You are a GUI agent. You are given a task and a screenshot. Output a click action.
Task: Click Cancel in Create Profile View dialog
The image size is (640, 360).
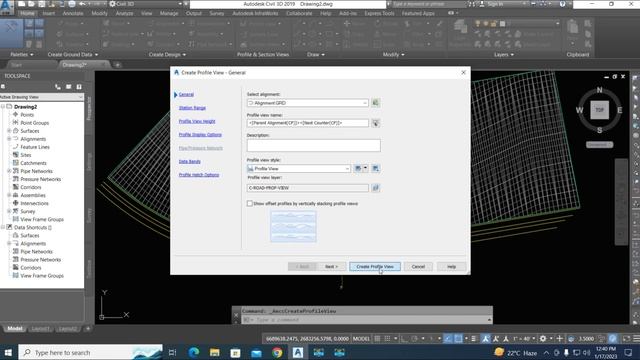[418, 267]
